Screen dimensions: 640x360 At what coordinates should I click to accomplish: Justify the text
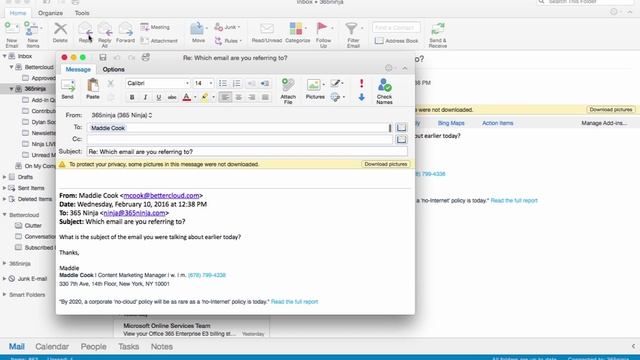(x=265, y=97)
